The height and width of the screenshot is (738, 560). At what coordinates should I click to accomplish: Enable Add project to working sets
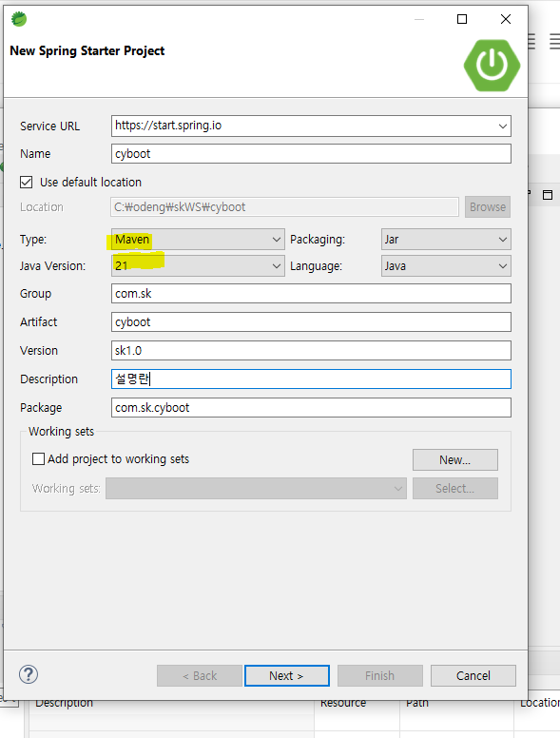38,459
